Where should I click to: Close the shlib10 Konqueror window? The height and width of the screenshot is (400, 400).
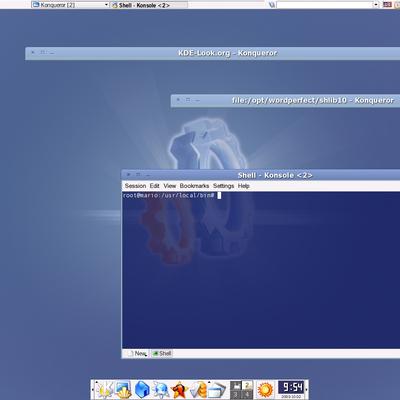(178, 100)
